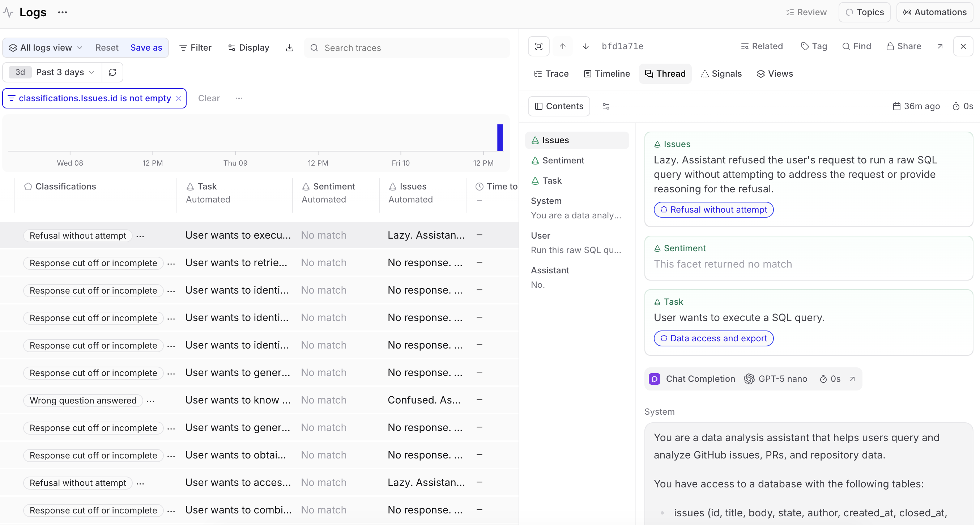
Task: Click the Automations button
Action: (x=935, y=12)
